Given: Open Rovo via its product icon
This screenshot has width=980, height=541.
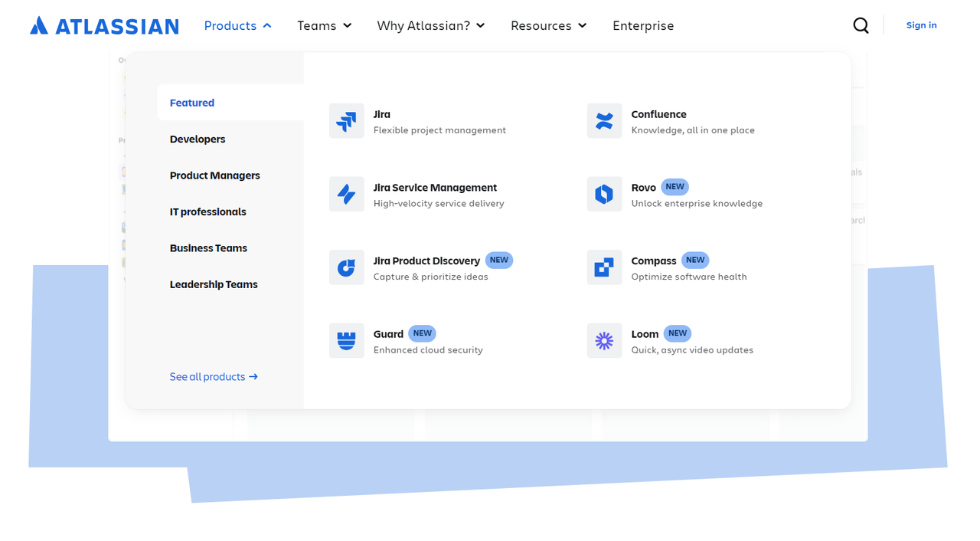Looking at the screenshot, I should click(x=604, y=194).
